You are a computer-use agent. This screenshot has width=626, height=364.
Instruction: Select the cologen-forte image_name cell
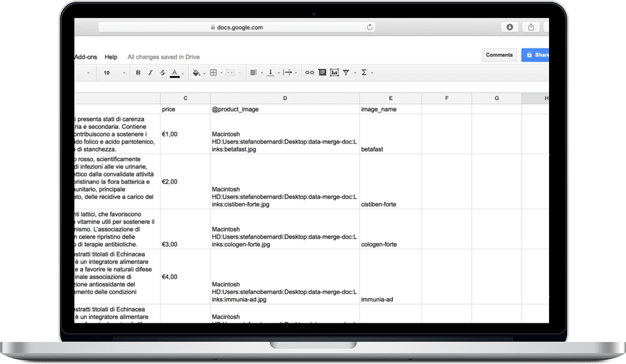pos(391,230)
